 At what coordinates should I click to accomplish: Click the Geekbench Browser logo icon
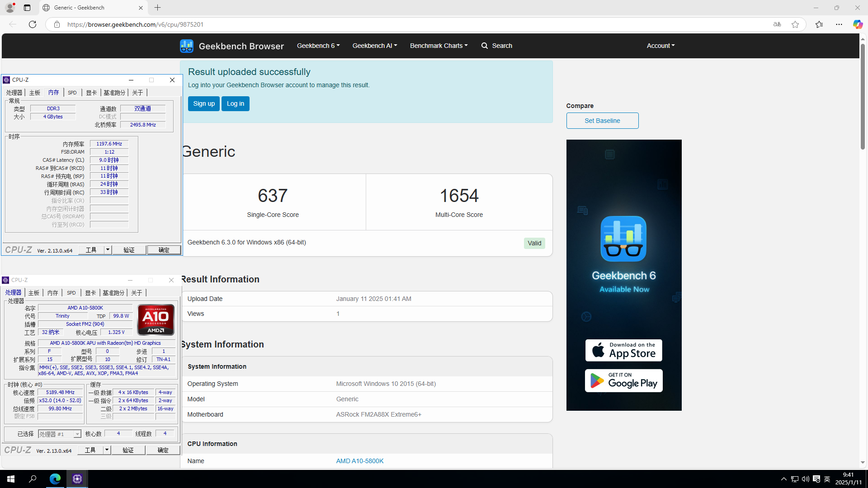tap(186, 46)
